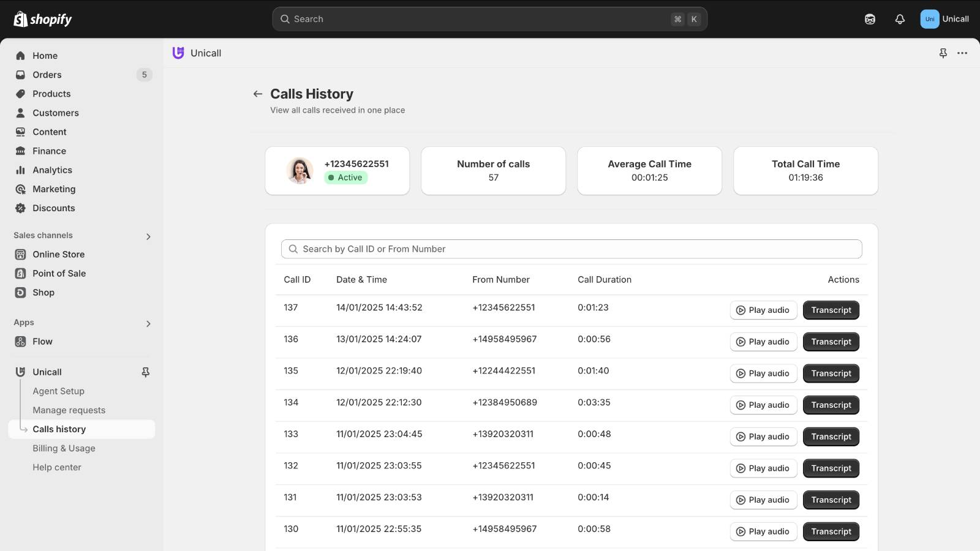
Task: Open transcript for call 137
Action: point(831,310)
